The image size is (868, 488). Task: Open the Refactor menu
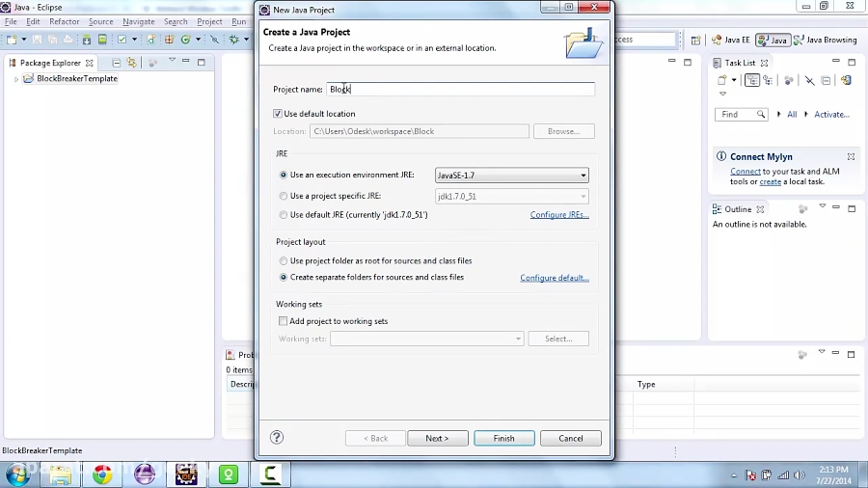pyautogui.click(x=65, y=21)
